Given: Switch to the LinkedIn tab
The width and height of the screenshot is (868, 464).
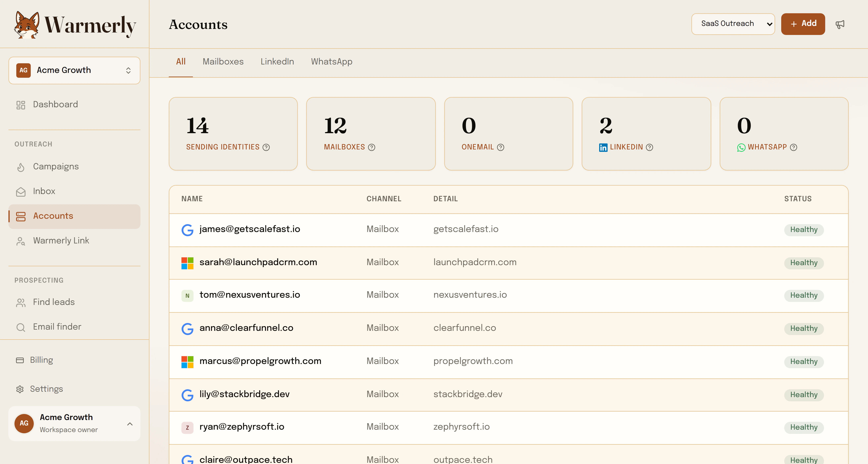Looking at the screenshot, I should pyautogui.click(x=277, y=62).
